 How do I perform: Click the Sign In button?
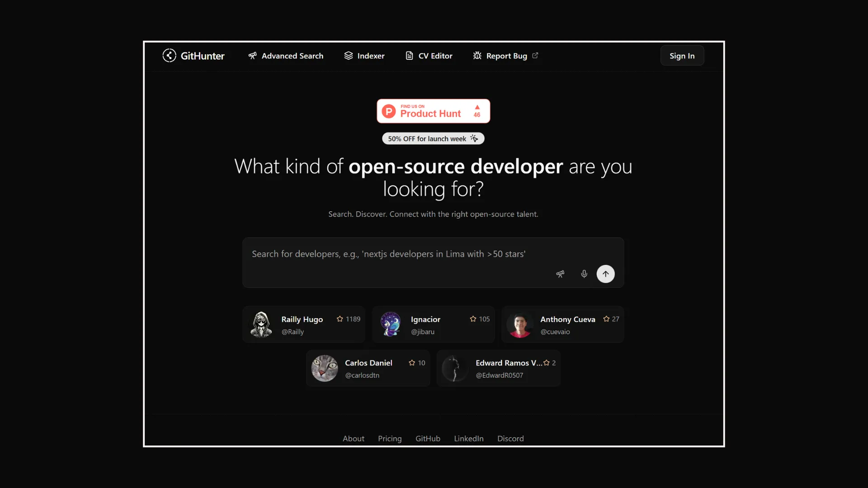pos(682,56)
